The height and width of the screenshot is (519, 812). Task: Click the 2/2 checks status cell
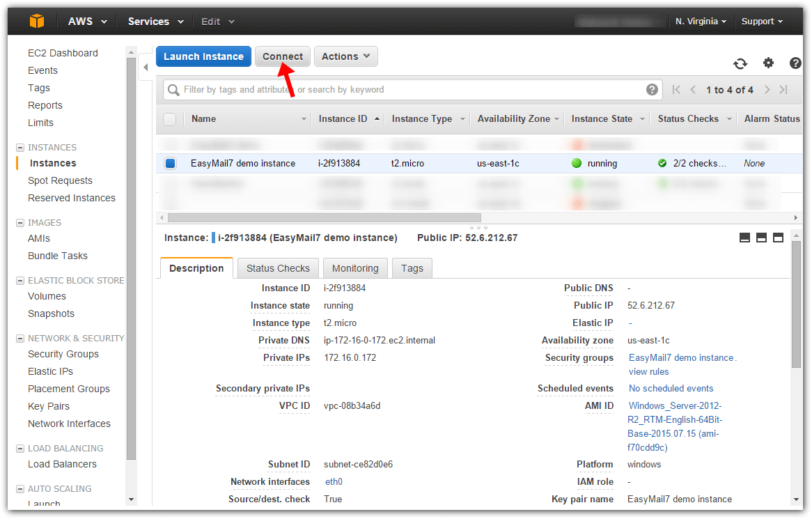(x=692, y=164)
